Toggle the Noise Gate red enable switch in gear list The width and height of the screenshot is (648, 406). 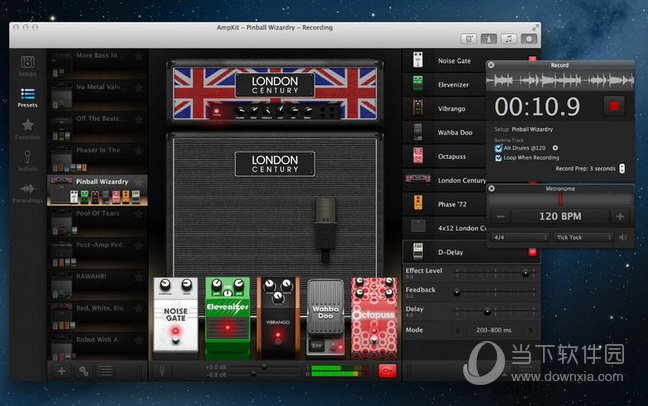pos(532,60)
